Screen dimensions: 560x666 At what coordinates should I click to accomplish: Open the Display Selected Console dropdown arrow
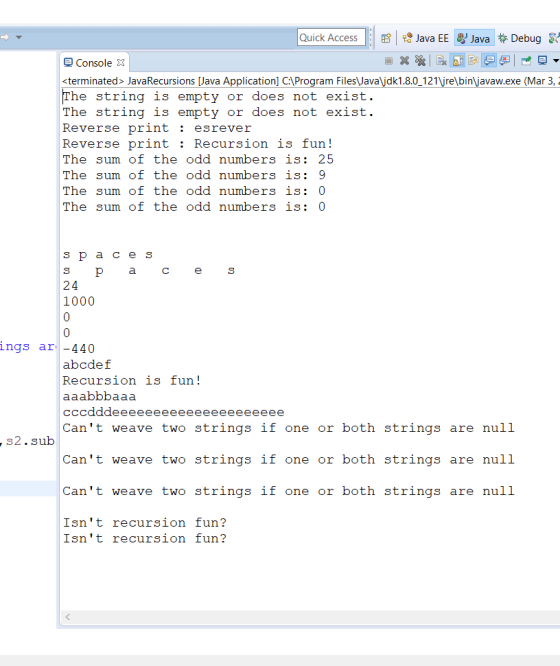pyautogui.click(x=555, y=61)
